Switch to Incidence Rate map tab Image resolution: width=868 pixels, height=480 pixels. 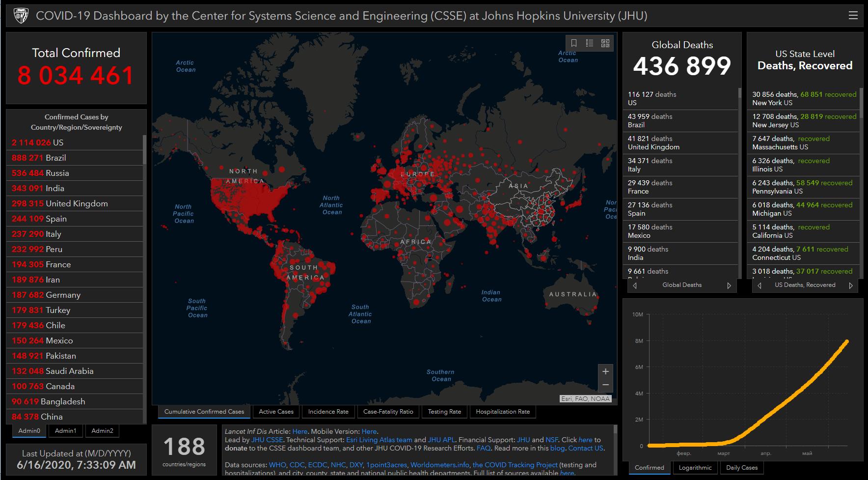pyautogui.click(x=328, y=412)
